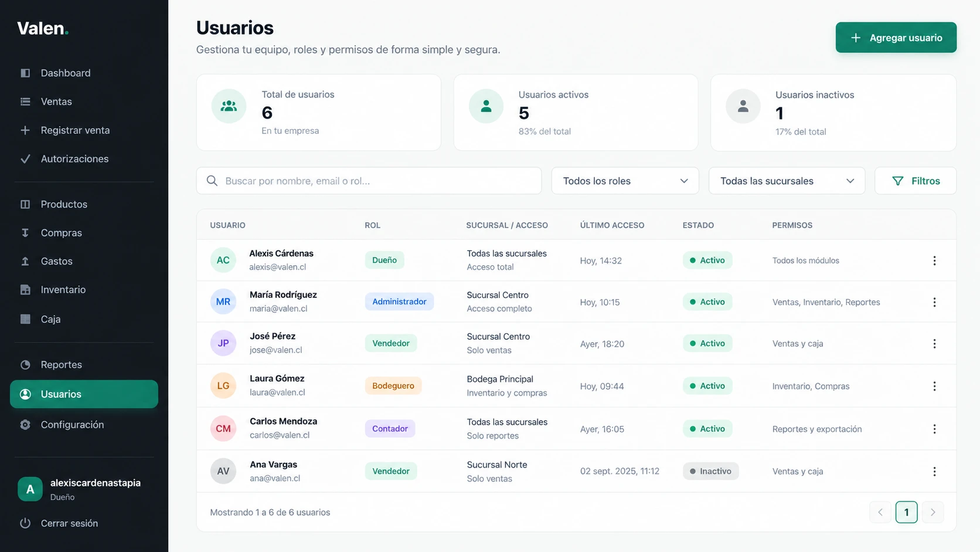Screen dimensions: 980x552
Task: Click the inactive users person icon
Action: click(743, 106)
